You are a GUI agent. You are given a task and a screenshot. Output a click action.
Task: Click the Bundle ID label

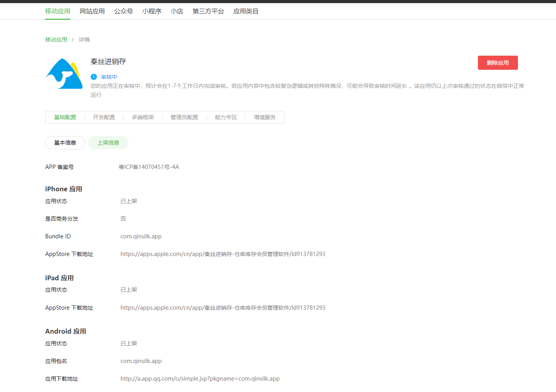click(x=58, y=236)
